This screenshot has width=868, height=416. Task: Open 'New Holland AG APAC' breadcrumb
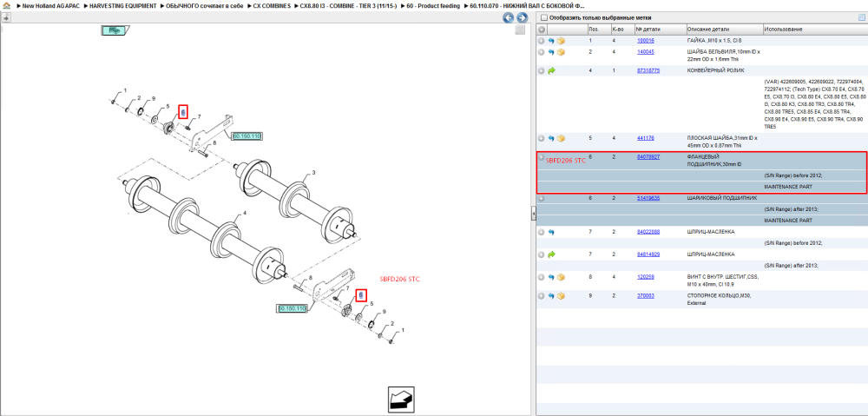[49, 5]
